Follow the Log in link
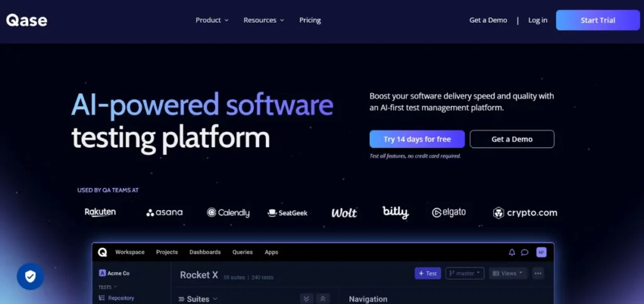This screenshot has width=644, height=304. [x=538, y=20]
